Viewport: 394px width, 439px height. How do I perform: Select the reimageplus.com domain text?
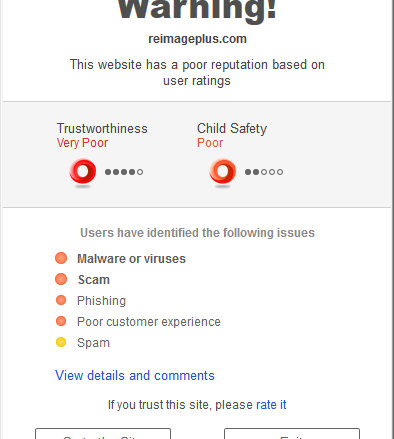click(x=197, y=39)
